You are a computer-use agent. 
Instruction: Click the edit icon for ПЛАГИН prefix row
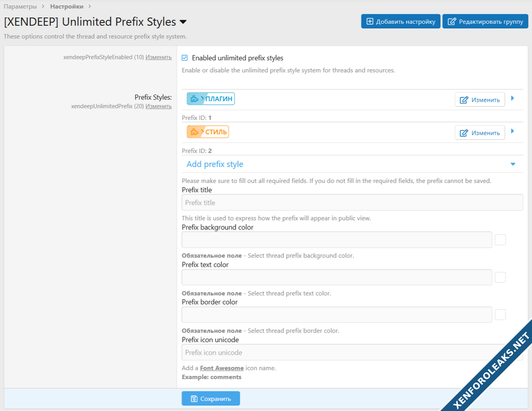(464, 100)
